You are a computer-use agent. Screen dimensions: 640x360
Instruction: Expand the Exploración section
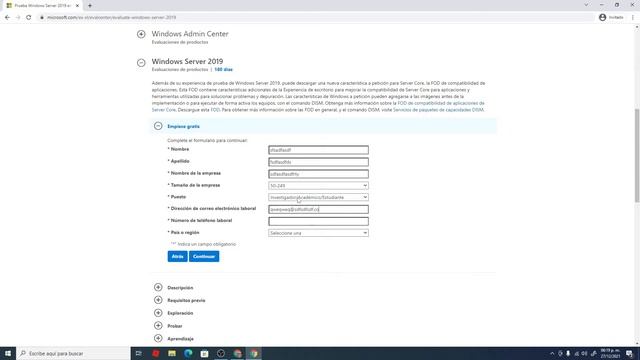[x=158, y=313]
